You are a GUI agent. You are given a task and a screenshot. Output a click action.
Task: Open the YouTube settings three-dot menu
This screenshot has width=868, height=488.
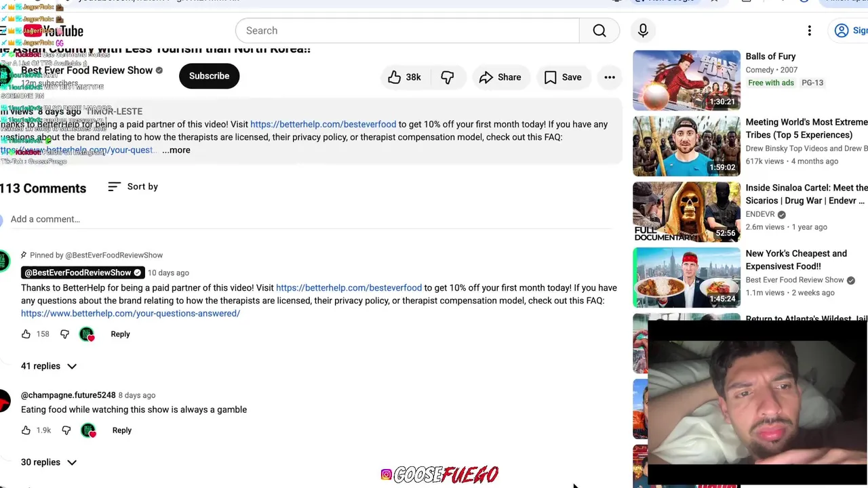tap(809, 30)
